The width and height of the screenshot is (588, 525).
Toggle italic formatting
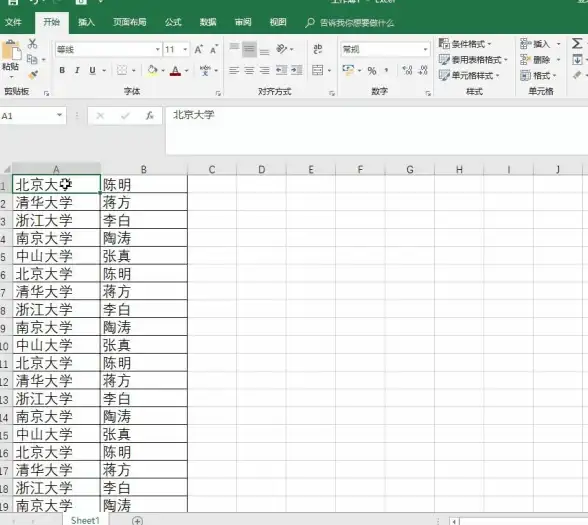click(x=77, y=70)
